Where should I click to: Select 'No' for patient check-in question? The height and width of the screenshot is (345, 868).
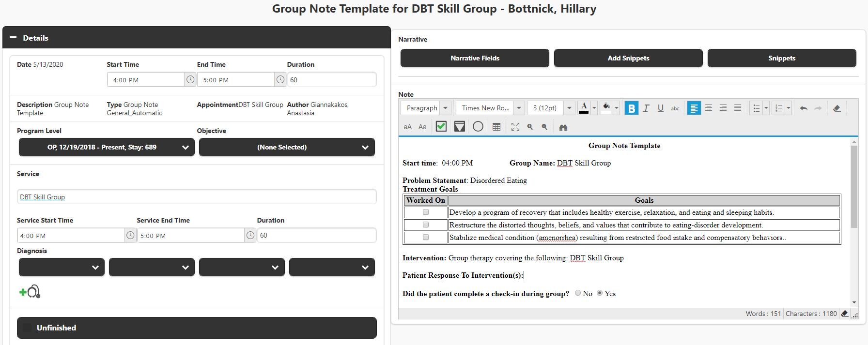pyautogui.click(x=578, y=293)
